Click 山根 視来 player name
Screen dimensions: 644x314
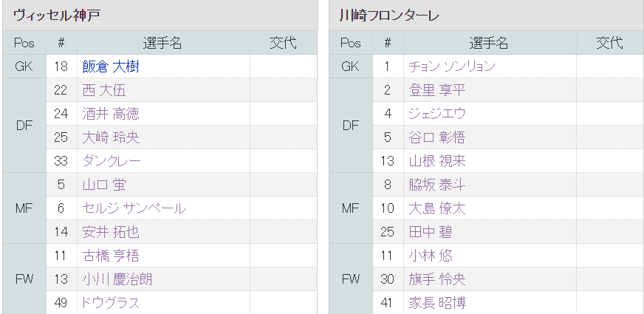point(436,161)
